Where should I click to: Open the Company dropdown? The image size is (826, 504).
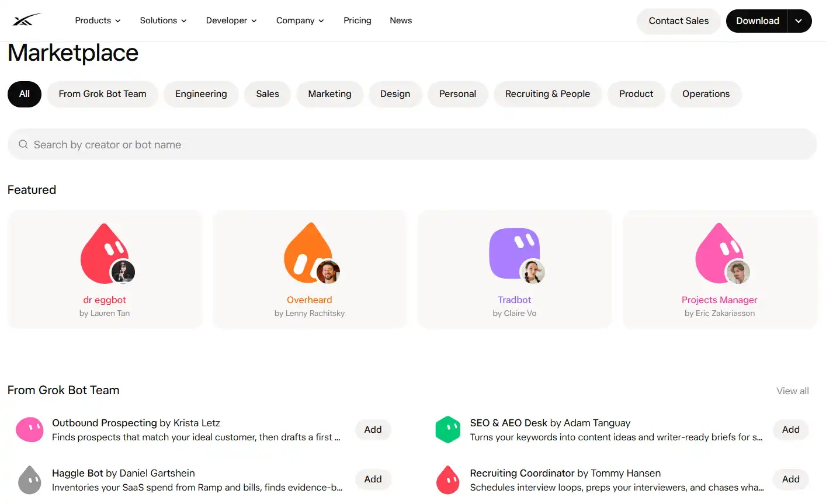tap(300, 20)
